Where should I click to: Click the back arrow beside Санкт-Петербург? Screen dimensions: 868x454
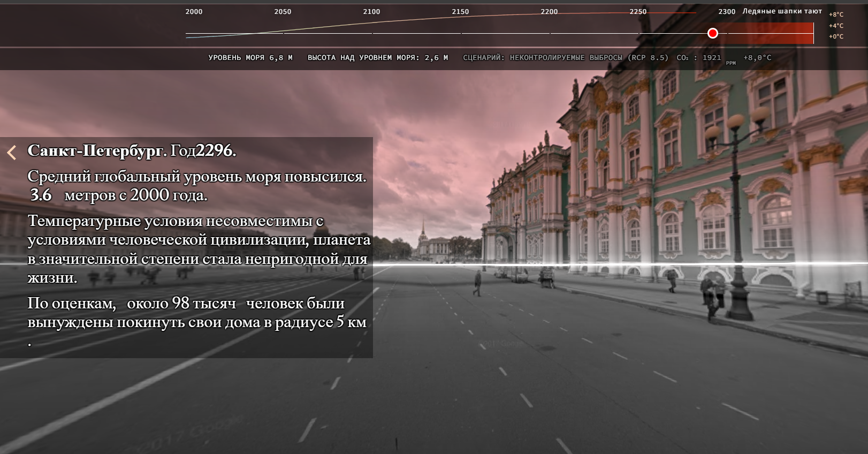pos(12,153)
